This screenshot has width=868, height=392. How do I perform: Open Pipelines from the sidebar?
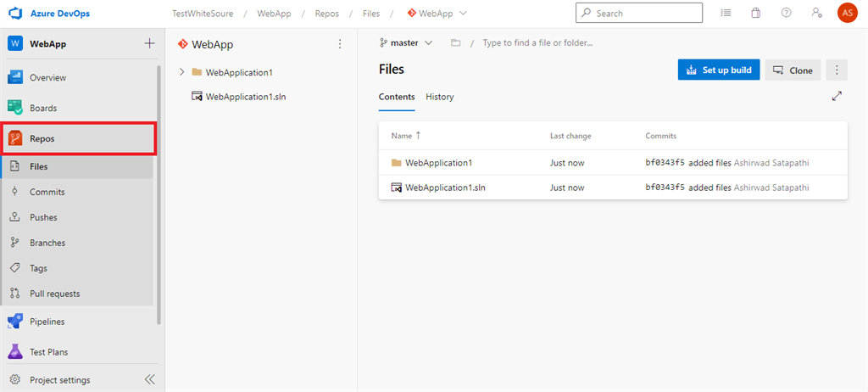tap(47, 322)
